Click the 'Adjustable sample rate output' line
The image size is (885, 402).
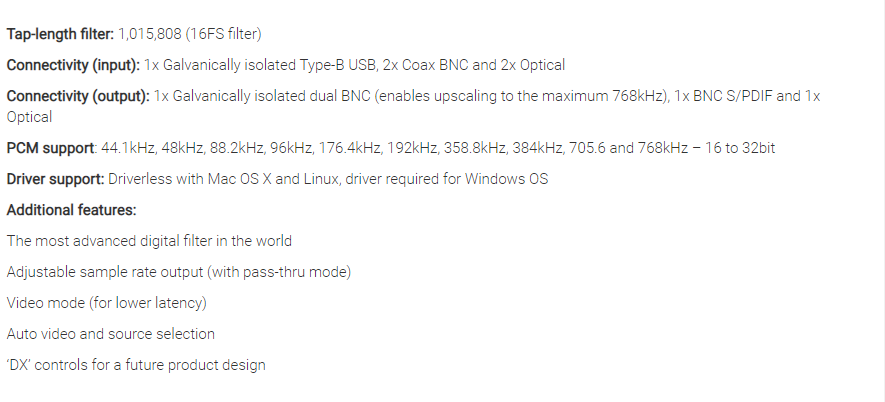(179, 272)
